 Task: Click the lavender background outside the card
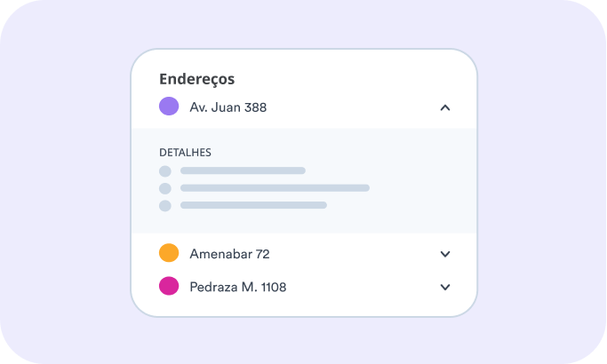(62, 178)
